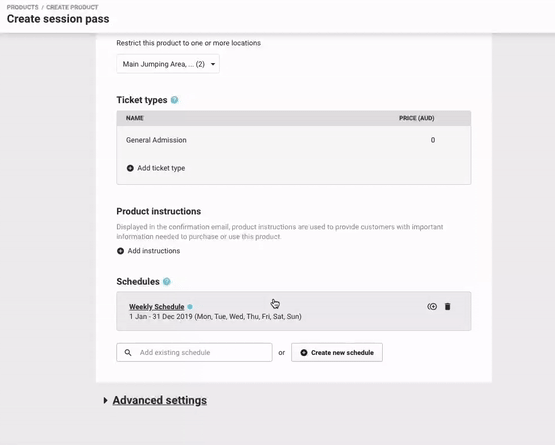Click the duplicate Weekly Schedule icon

coord(432,307)
